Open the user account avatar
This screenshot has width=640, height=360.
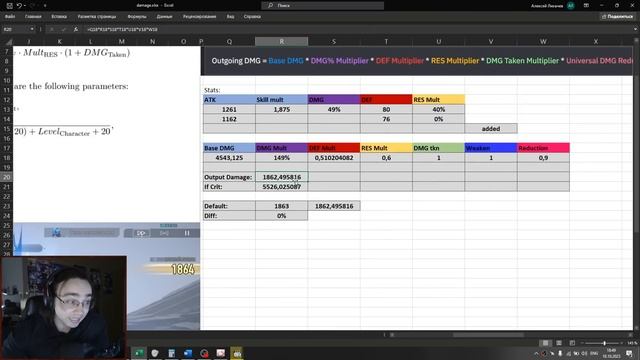point(571,5)
